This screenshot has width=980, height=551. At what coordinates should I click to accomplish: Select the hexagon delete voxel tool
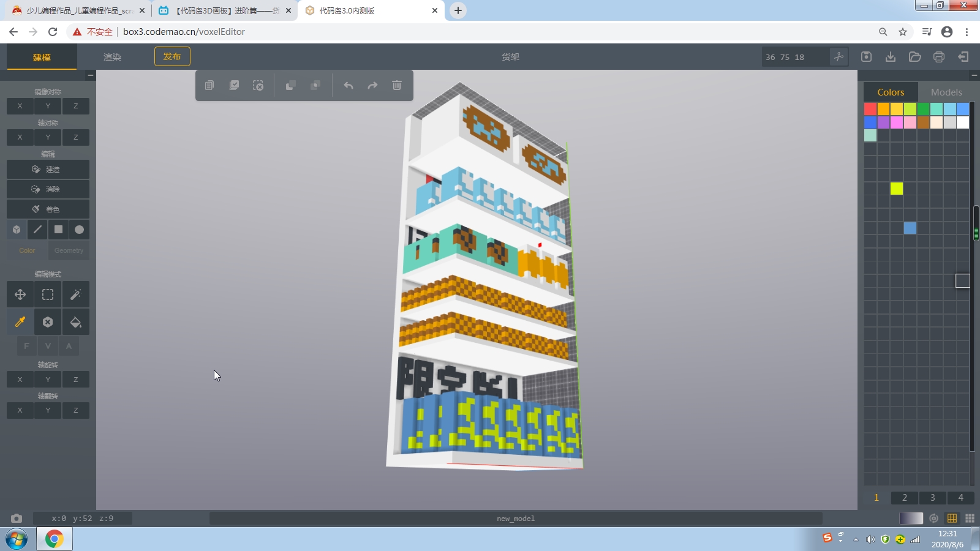(48, 322)
